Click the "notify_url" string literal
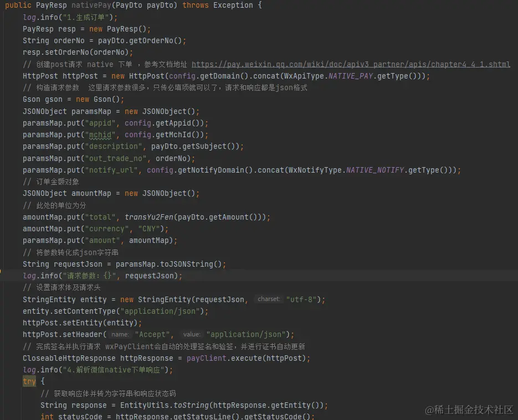The image size is (518, 420). coord(111,170)
